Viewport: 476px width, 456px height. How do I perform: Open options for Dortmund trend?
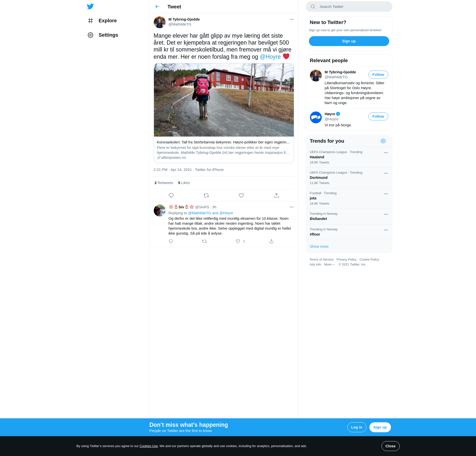coord(386,173)
